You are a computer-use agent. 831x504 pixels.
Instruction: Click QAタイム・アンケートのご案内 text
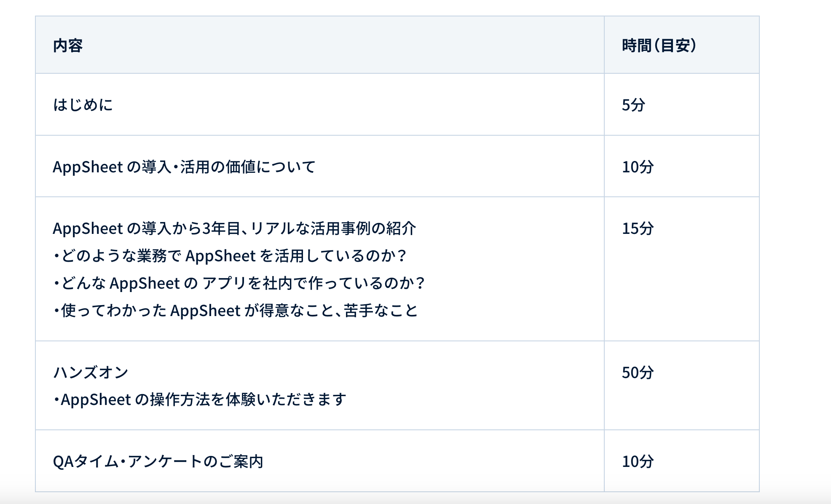coord(158,461)
